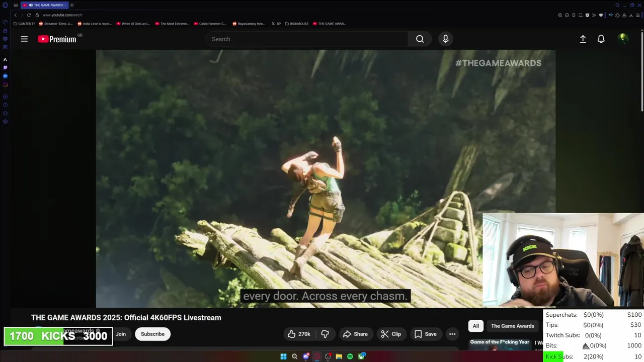Image resolution: width=644 pixels, height=362 pixels.
Task: Run search with the magnifier button
Action: pos(420,39)
